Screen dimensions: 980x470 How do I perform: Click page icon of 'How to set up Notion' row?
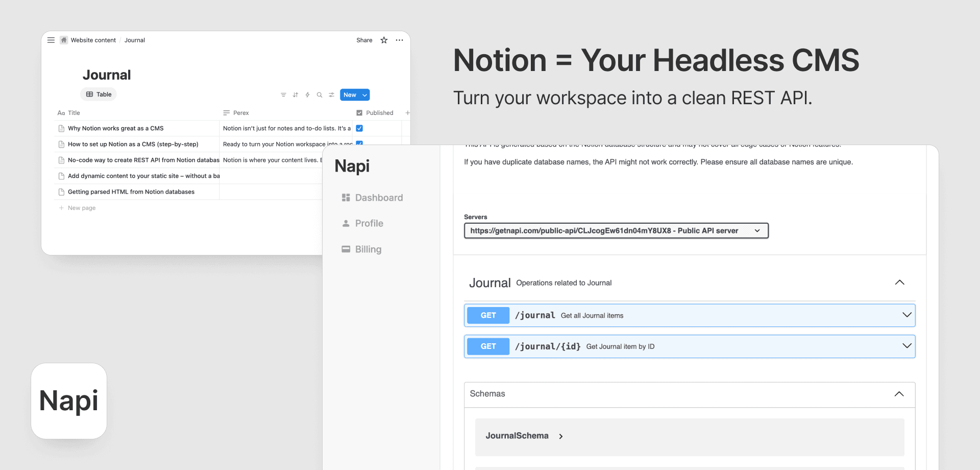coord(61,145)
